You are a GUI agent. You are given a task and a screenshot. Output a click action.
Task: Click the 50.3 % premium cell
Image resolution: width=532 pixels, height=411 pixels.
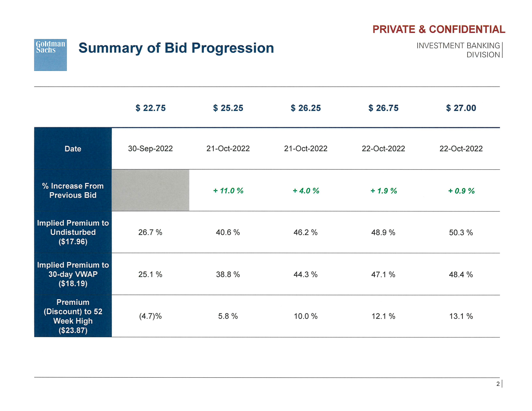461,233
